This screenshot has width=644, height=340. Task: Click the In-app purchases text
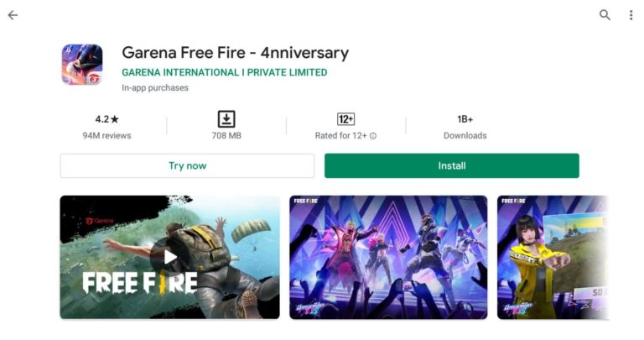click(155, 87)
